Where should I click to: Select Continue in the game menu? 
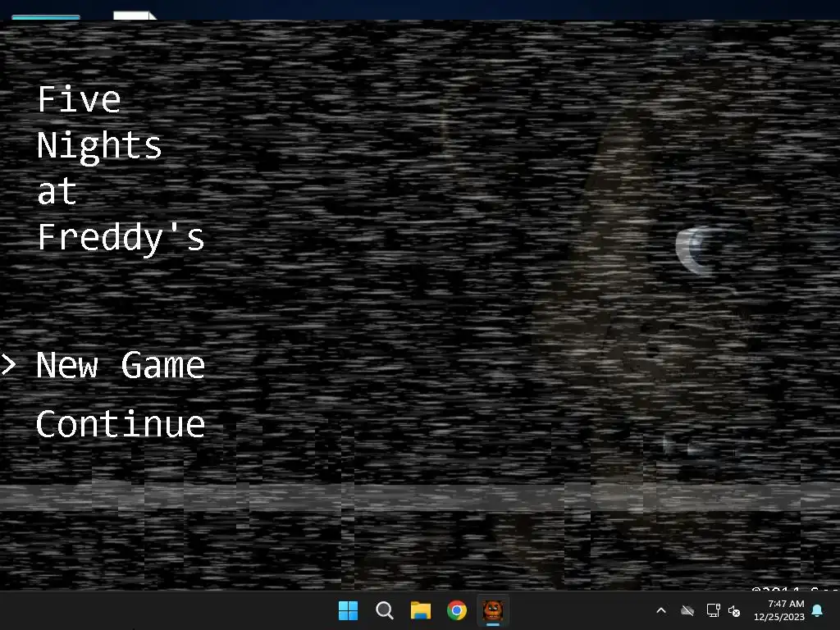(121, 424)
